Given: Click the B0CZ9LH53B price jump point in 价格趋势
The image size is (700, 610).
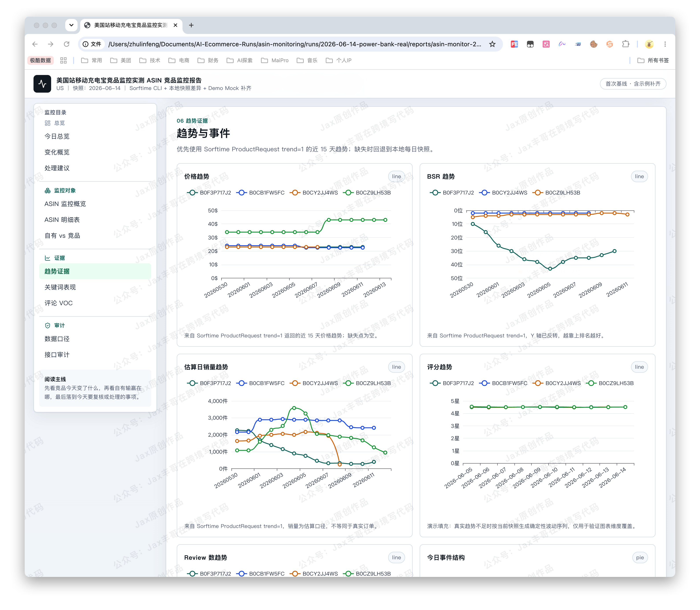Looking at the screenshot, I should [x=329, y=220].
